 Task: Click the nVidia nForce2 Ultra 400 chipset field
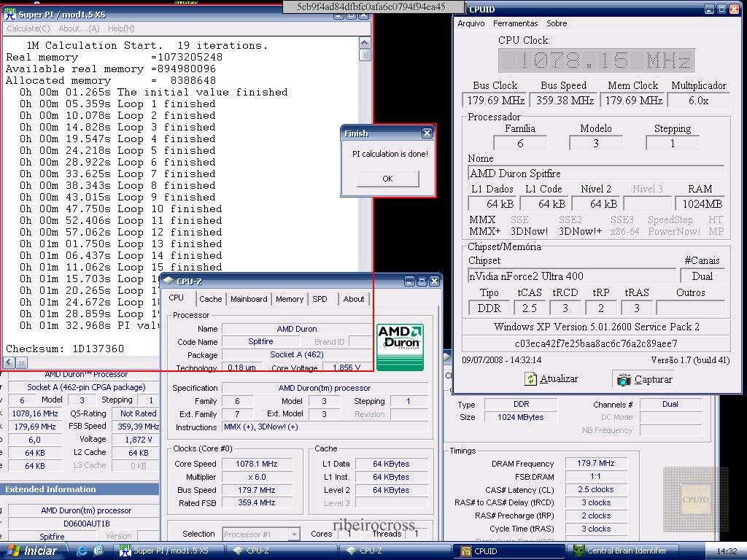point(572,276)
